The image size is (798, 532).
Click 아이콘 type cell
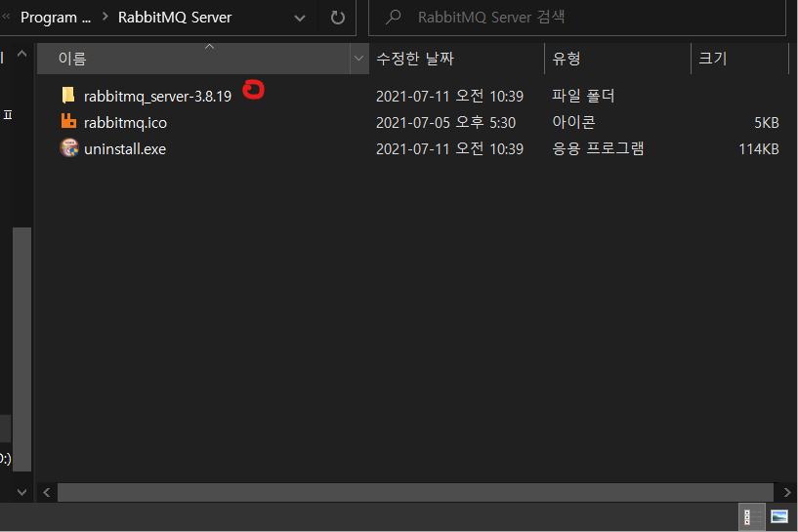pyautogui.click(x=573, y=122)
